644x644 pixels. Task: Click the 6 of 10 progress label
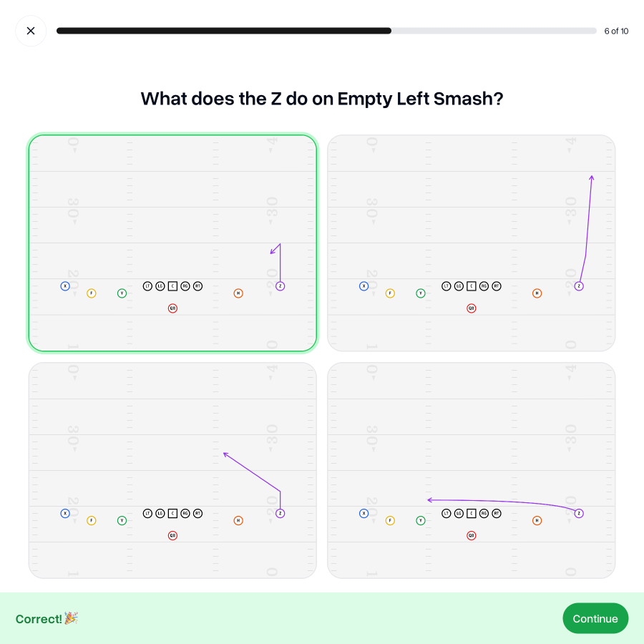coord(616,31)
